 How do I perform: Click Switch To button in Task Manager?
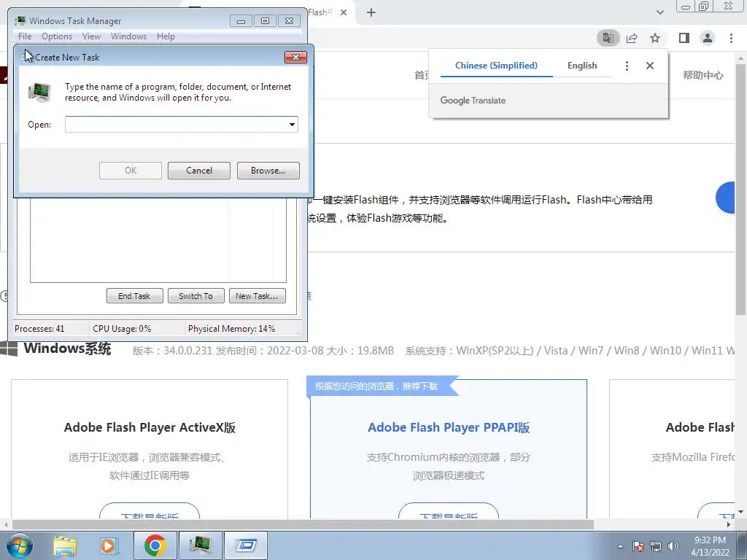(x=196, y=296)
